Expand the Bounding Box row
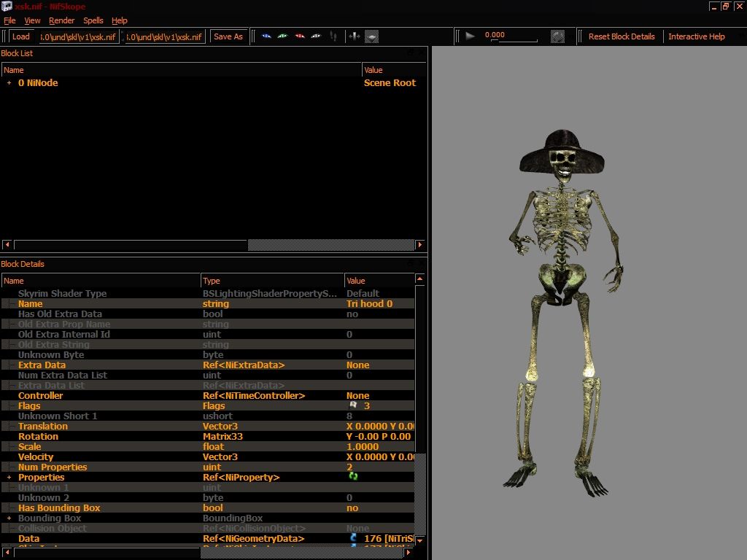This screenshot has width=747, height=560. (9, 518)
